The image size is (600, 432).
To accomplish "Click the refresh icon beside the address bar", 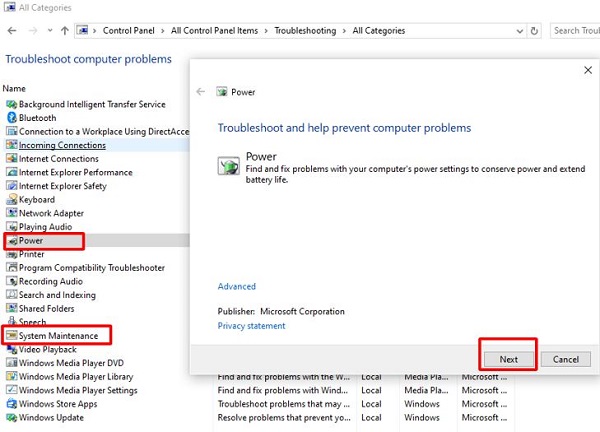I will tap(534, 31).
